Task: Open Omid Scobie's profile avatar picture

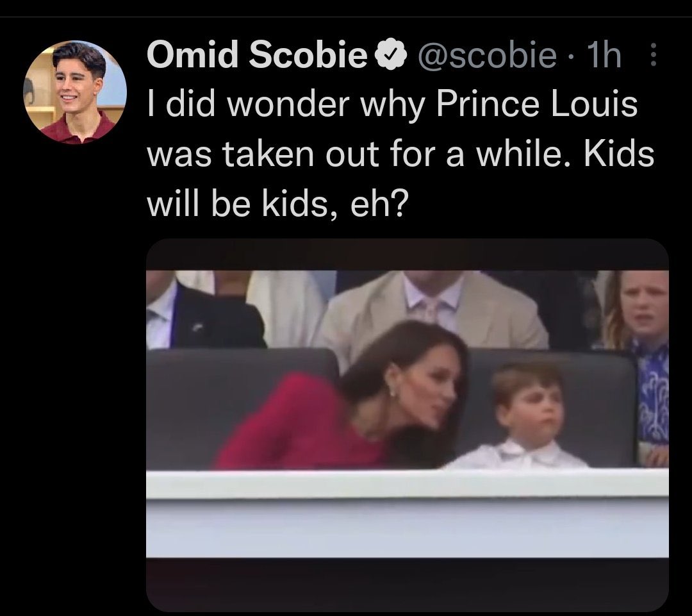Action: (75, 92)
